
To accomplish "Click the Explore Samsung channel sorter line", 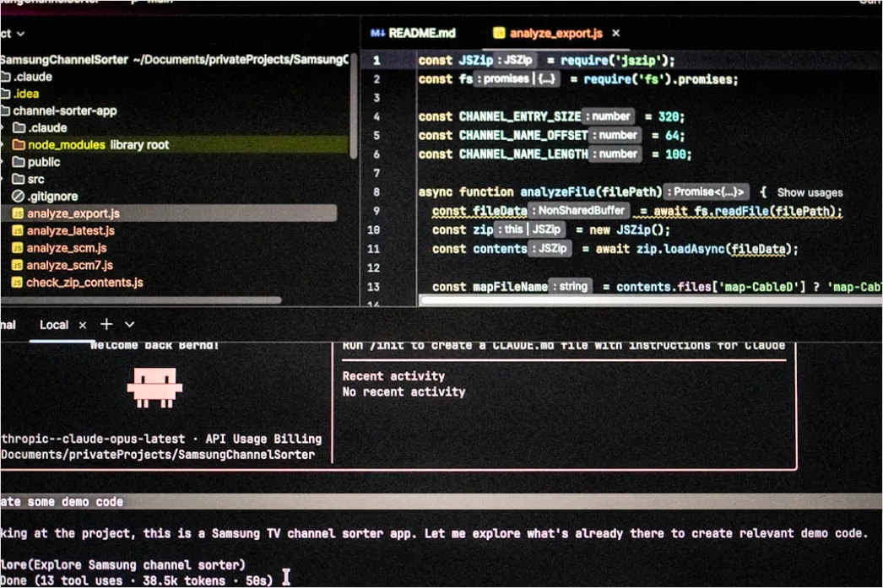I will click(122, 564).
